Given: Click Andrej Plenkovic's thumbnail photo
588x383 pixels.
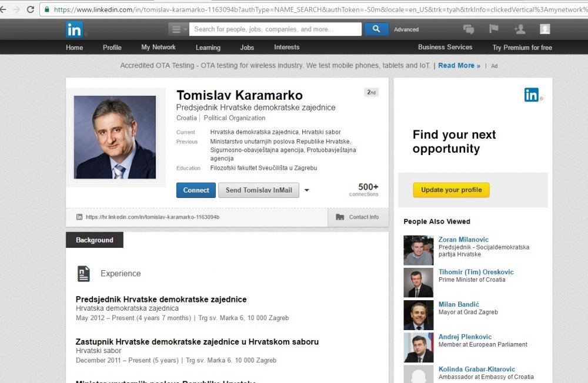Looking at the screenshot, I should 419,348.
